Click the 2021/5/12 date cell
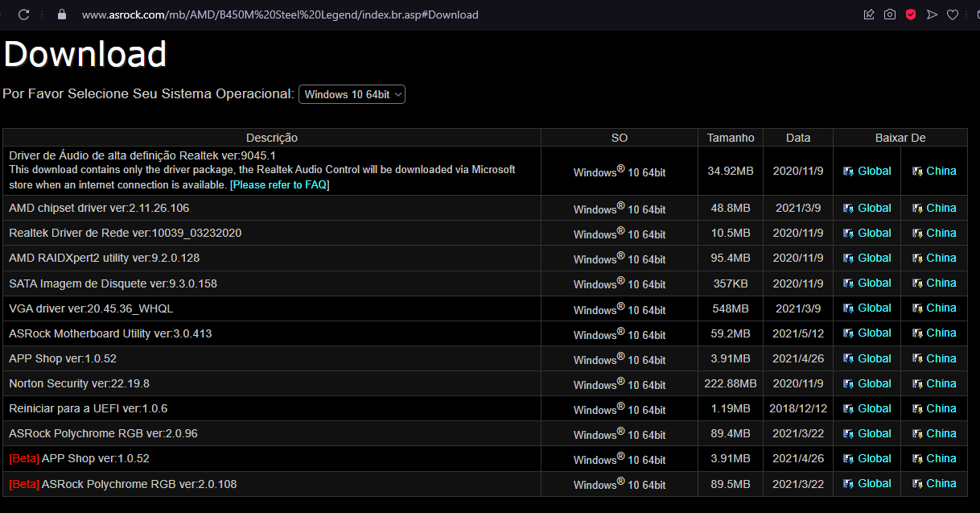Viewport: 980px width, 513px height. pos(798,333)
